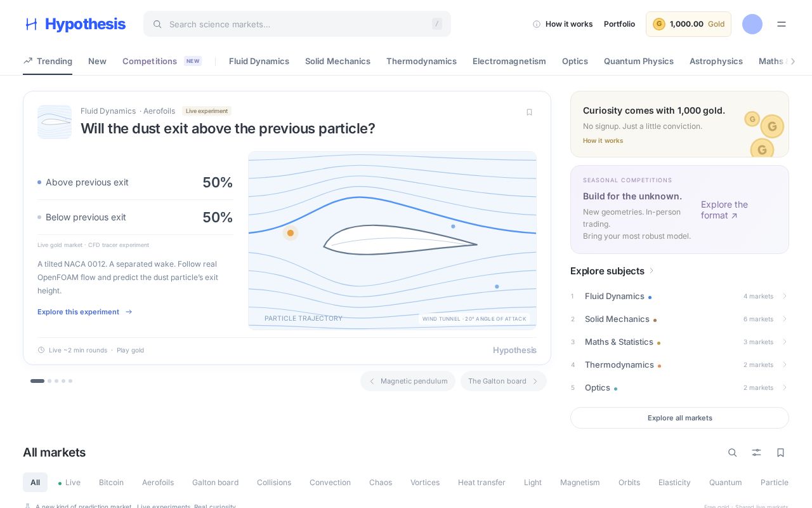Click the All markets search icon

click(733, 453)
